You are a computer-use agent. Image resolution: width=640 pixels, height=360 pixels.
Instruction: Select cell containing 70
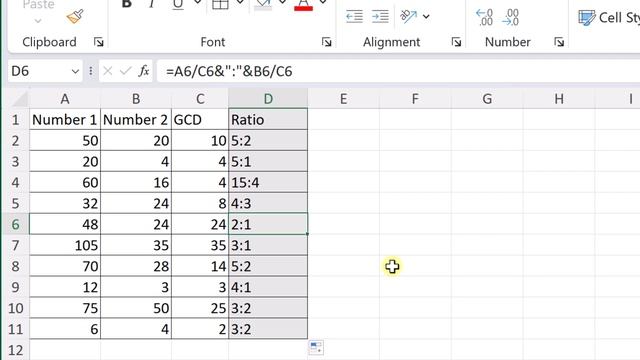[x=65, y=266]
